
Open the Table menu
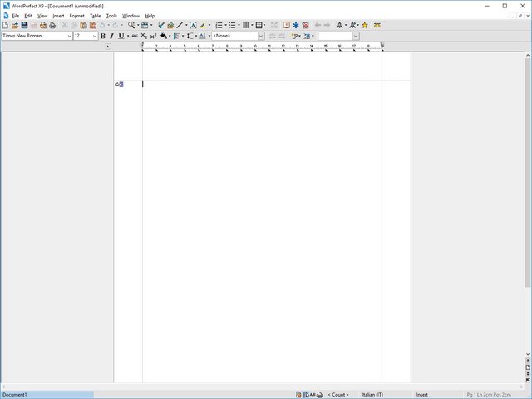[x=95, y=16]
